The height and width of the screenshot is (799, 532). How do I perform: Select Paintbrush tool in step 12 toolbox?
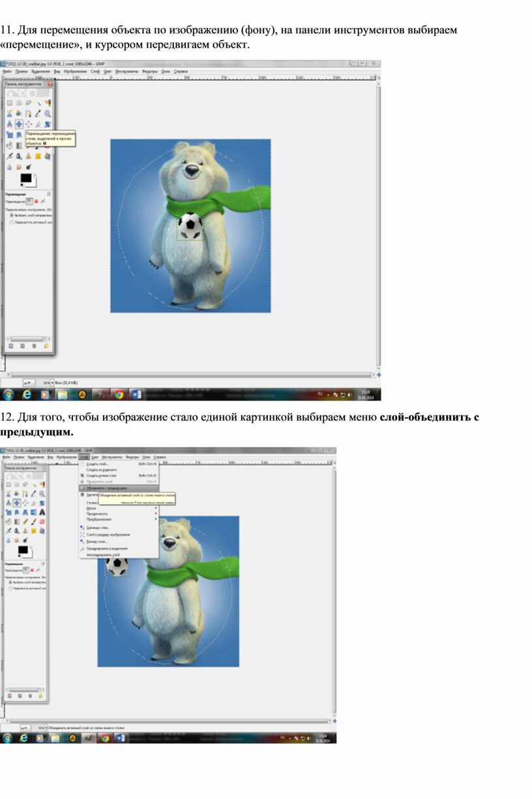(x=33, y=522)
